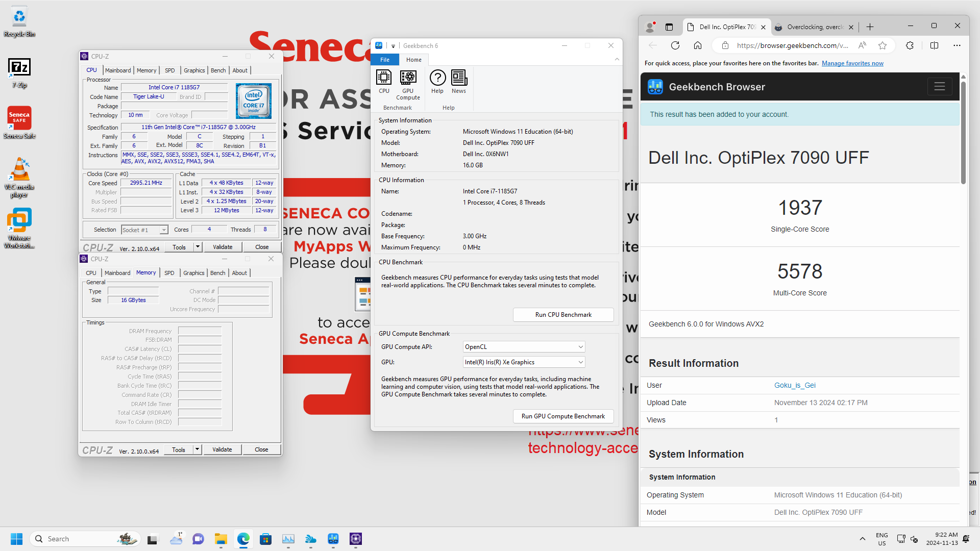The image size is (980, 551).
Task: Click Close button in lower CPU-Z window
Action: (x=261, y=449)
